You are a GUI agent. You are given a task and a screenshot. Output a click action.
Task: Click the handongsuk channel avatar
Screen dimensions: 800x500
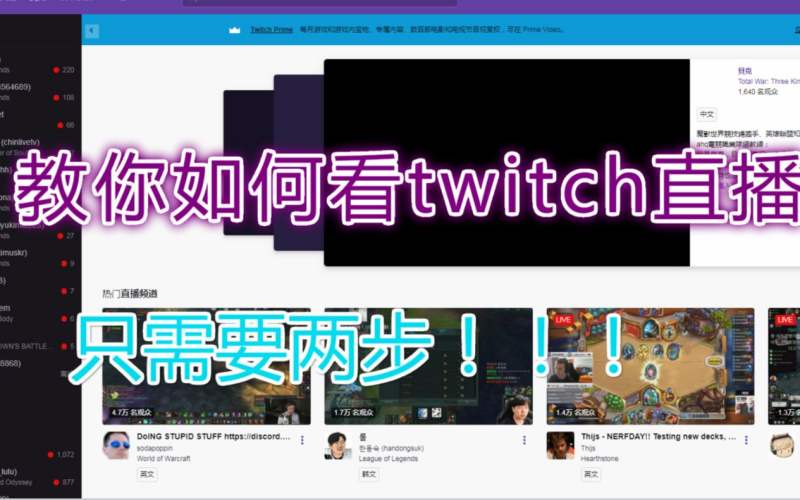click(x=338, y=445)
